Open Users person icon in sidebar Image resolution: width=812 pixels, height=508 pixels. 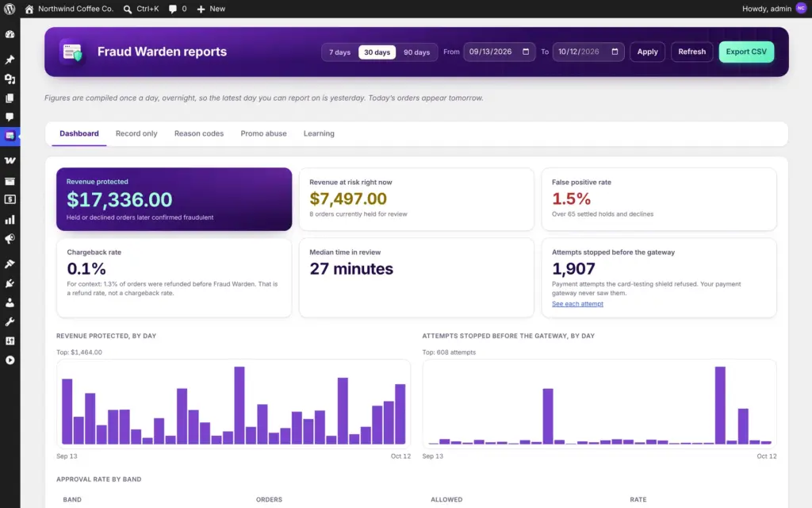(10, 302)
